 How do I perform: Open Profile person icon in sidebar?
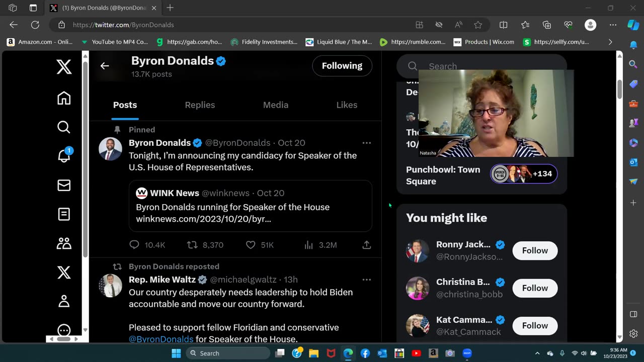point(64,301)
